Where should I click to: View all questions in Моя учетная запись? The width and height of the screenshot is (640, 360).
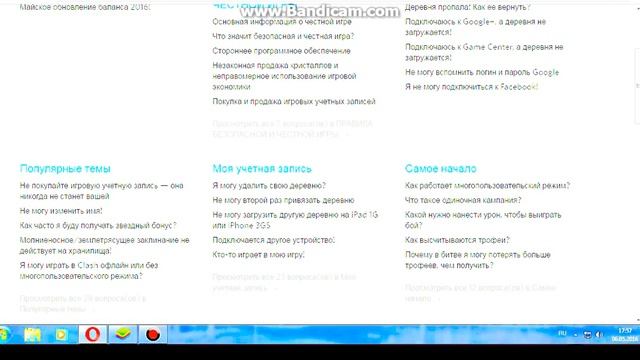pyautogui.click(x=284, y=282)
